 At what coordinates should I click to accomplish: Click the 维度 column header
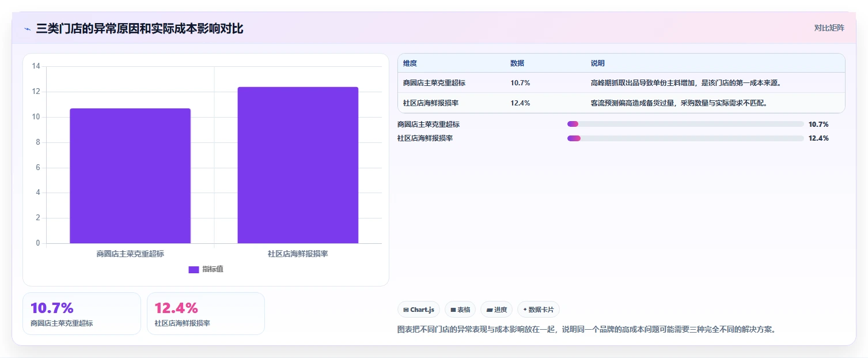tap(410, 63)
